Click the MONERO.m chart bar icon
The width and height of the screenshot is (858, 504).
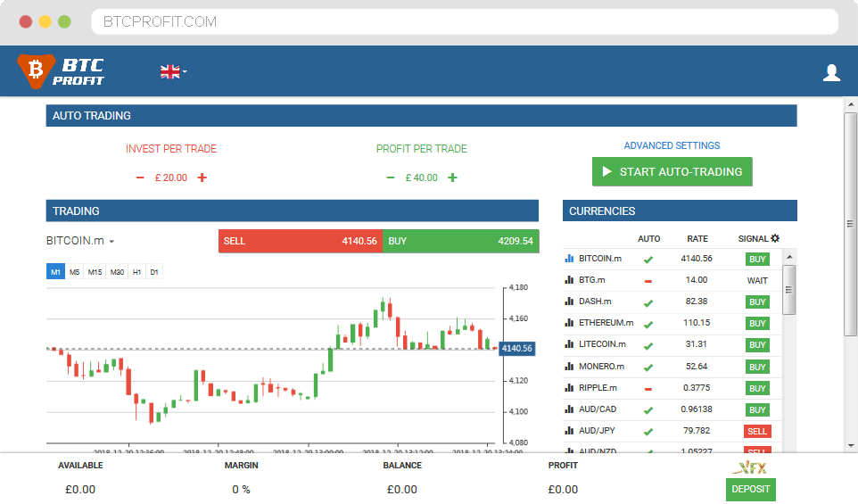pyautogui.click(x=569, y=366)
